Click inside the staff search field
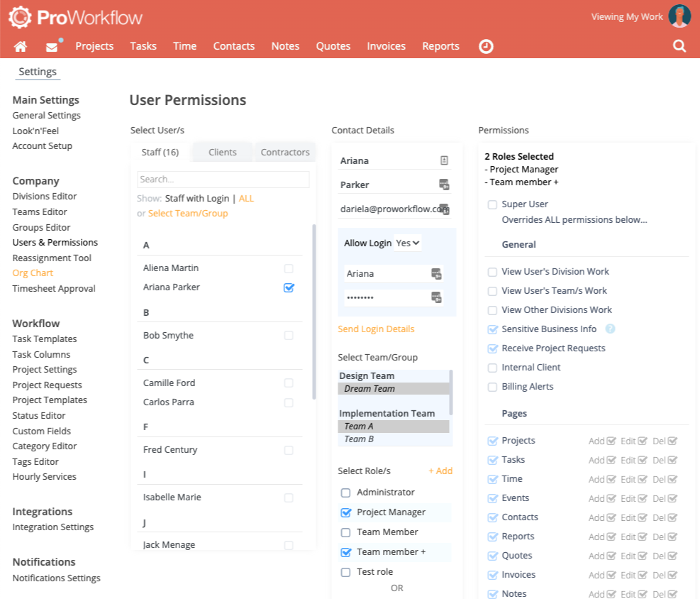Image resolution: width=700 pixels, height=599 pixels. coord(223,180)
